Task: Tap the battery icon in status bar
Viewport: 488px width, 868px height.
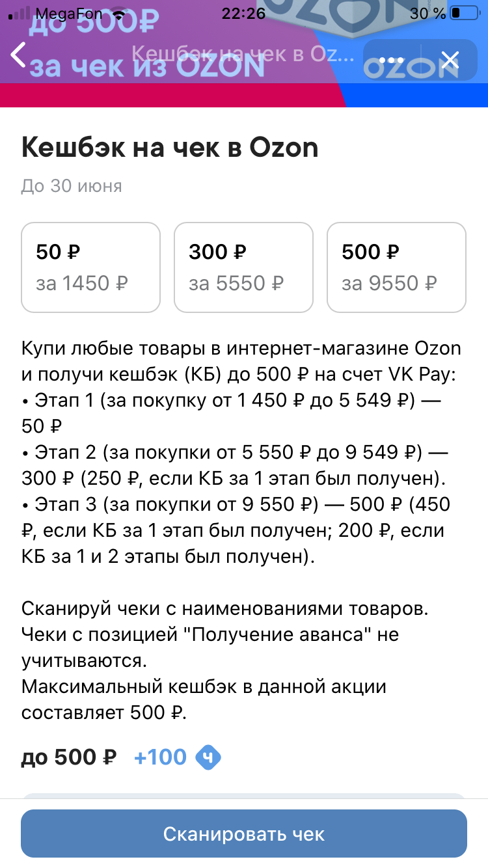Action: [x=464, y=12]
